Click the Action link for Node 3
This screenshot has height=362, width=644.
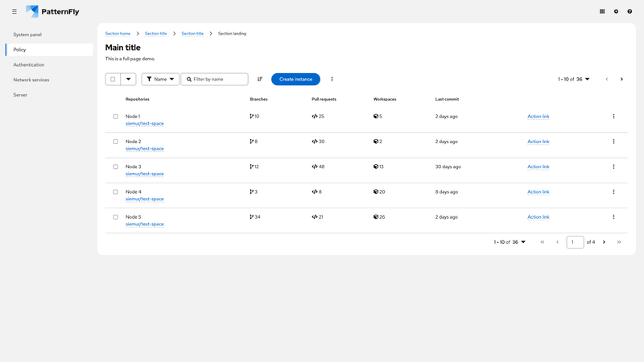click(538, 167)
